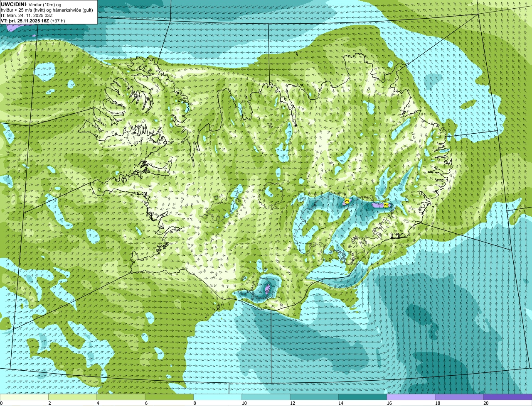The image size is (532, 406).
Task: Click the 6–8 m/s legend color band
Action: tap(169, 397)
